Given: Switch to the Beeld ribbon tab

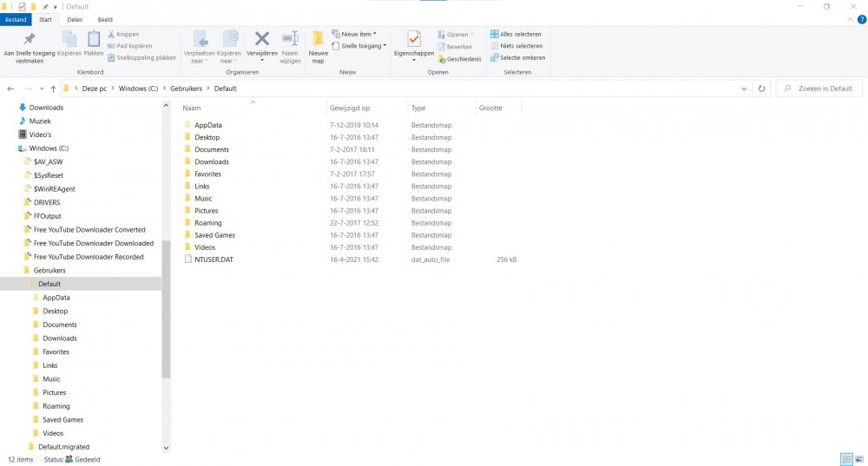Looking at the screenshot, I should coord(105,19).
